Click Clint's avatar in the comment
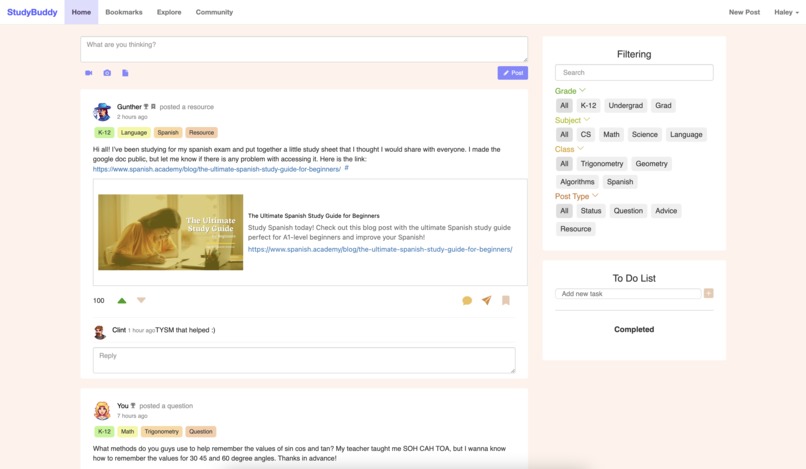This screenshot has height=469, width=806. click(x=100, y=332)
